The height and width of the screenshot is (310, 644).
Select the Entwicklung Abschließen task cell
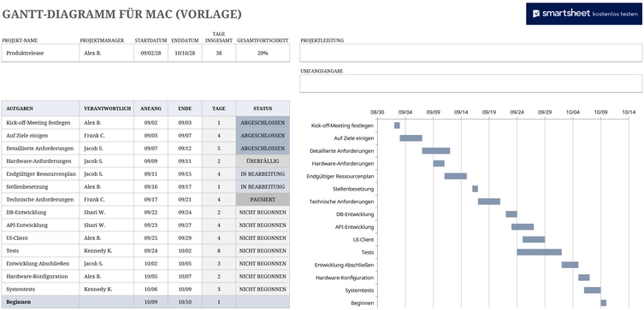tap(40, 263)
